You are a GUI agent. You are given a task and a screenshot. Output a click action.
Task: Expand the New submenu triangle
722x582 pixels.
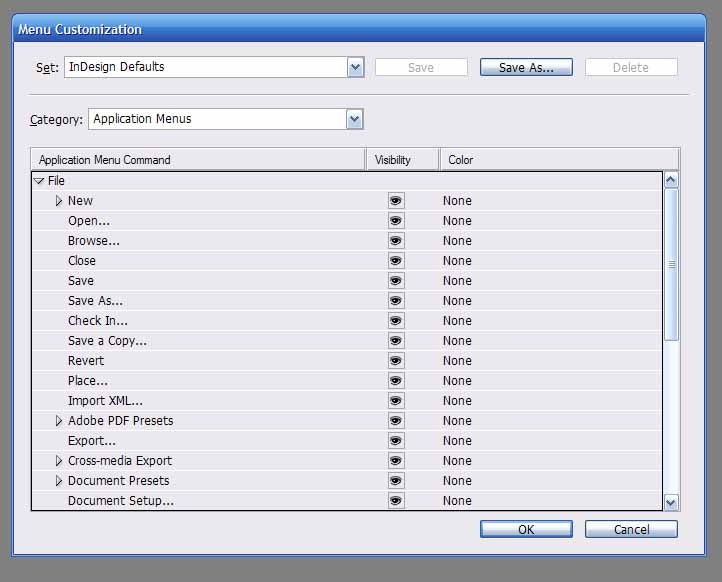[x=58, y=201]
